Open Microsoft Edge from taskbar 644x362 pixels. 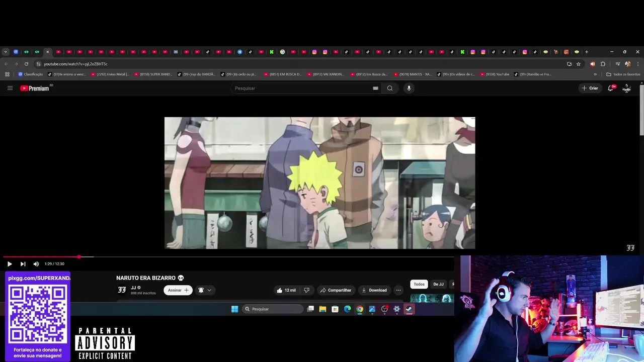347,309
